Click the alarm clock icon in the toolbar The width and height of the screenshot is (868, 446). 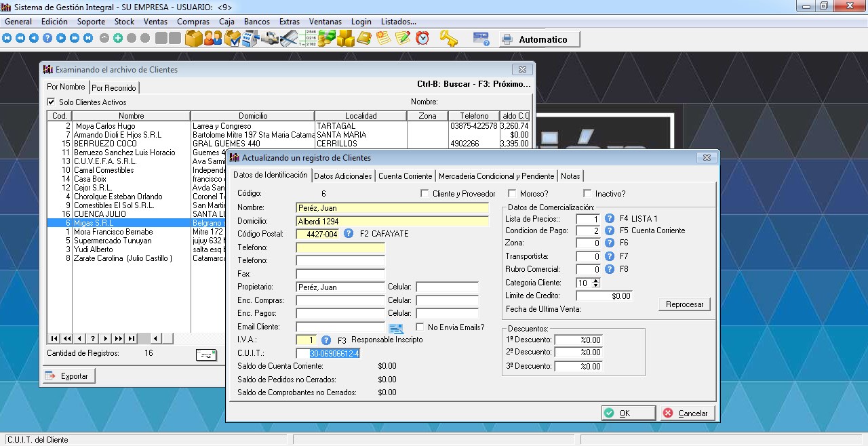pos(422,39)
